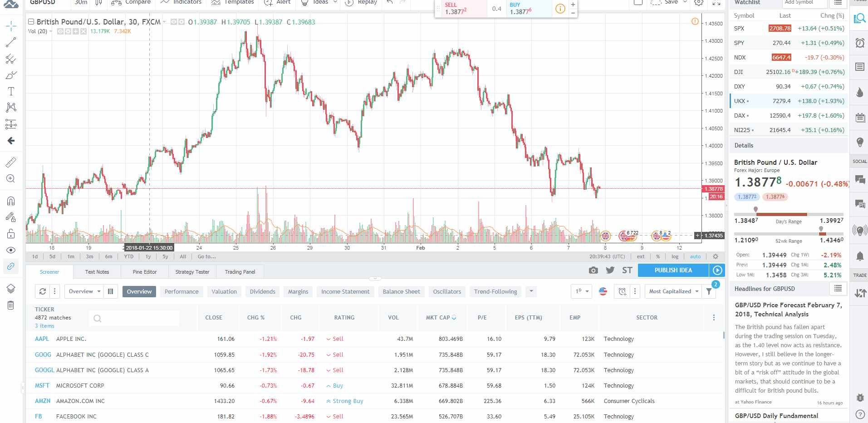Share chart on Twitter

click(610, 270)
